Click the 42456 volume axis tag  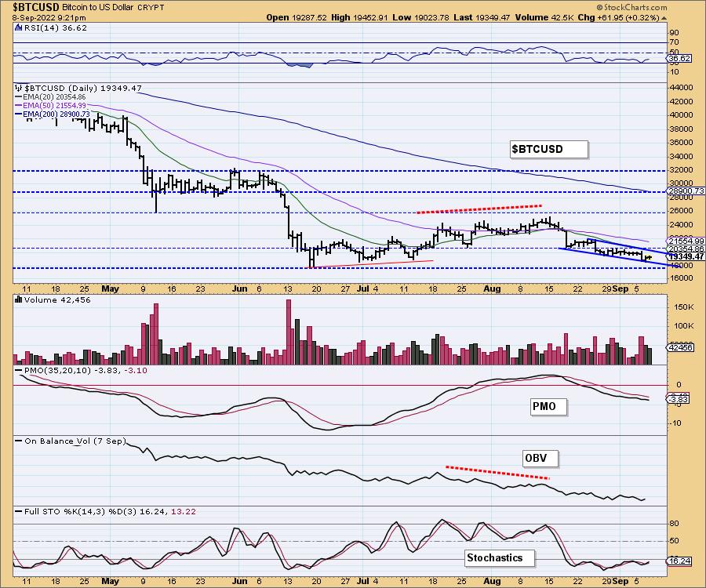click(680, 347)
